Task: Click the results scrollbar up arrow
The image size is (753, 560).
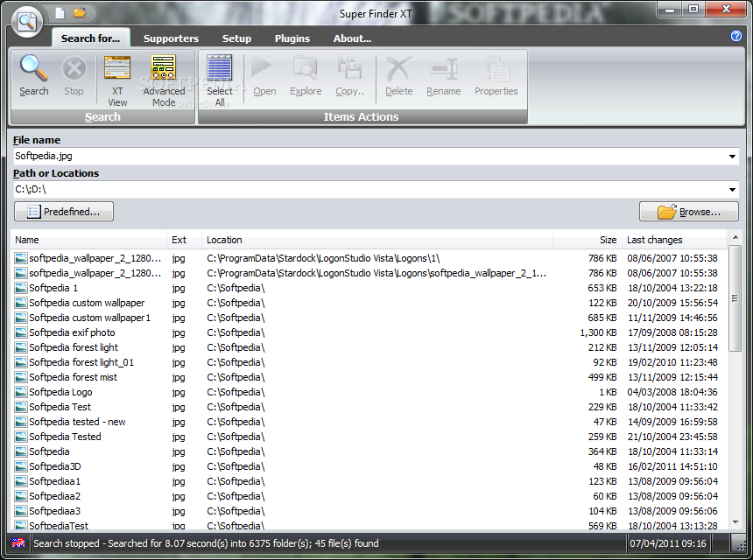Action: point(735,237)
